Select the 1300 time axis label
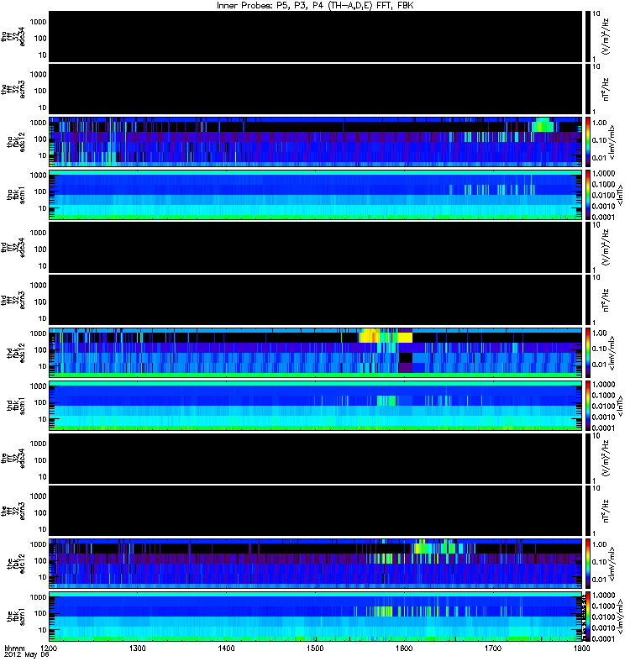630x672 pixels. point(138,648)
